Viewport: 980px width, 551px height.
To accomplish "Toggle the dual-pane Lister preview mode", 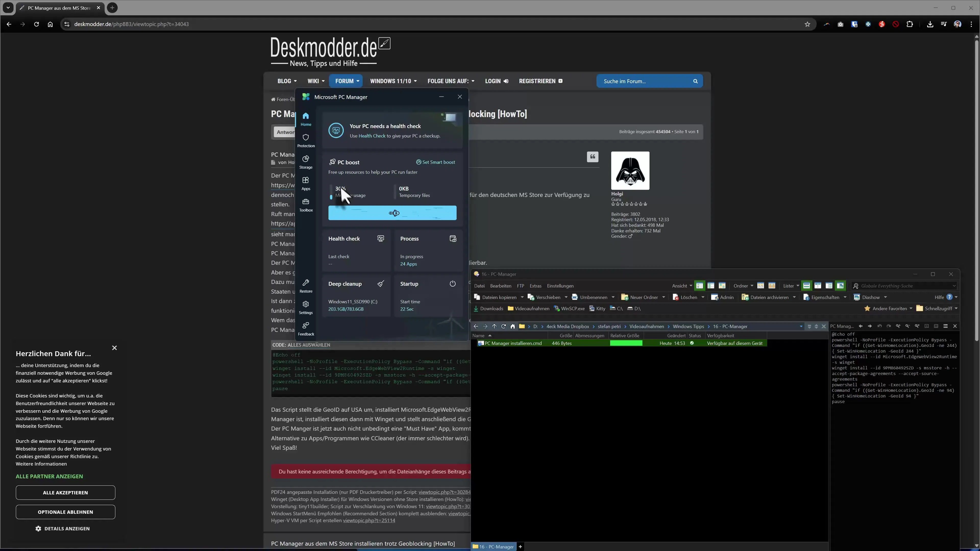I will click(x=818, y=286).
